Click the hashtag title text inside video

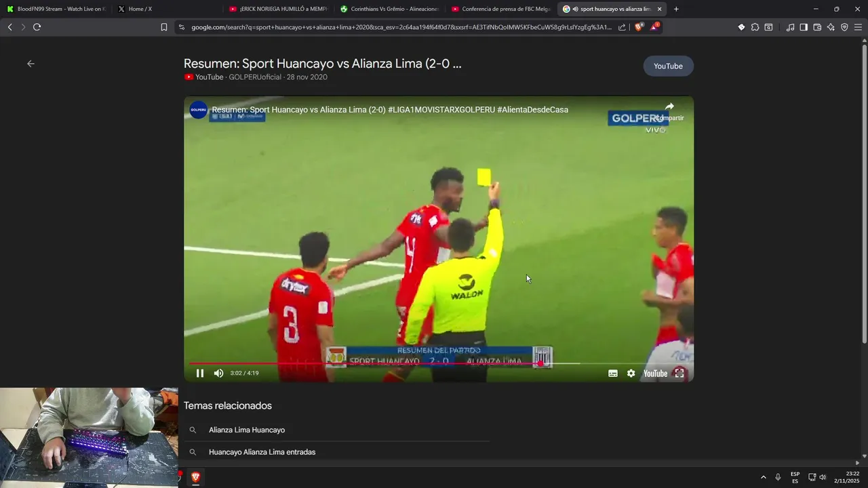[390, 110]
